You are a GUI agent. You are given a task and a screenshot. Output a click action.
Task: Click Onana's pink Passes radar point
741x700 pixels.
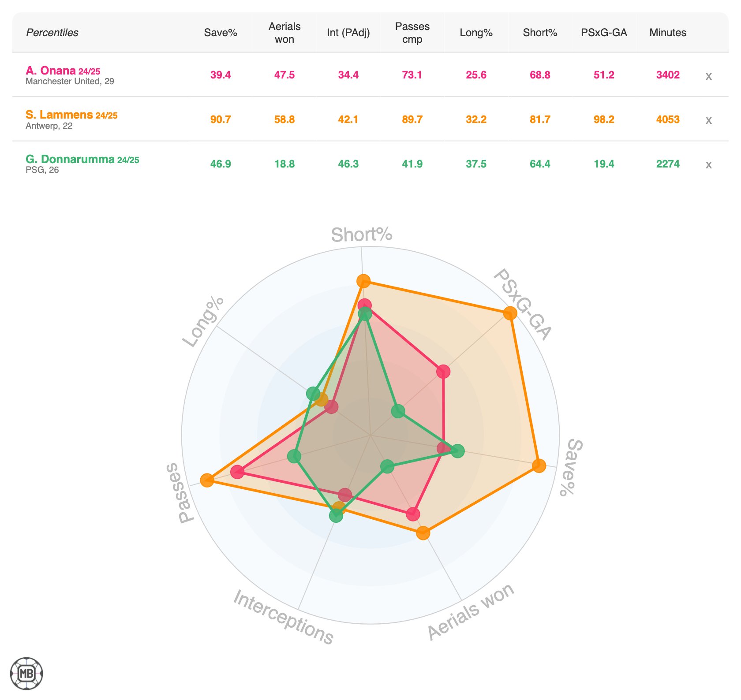coord(237,472)
